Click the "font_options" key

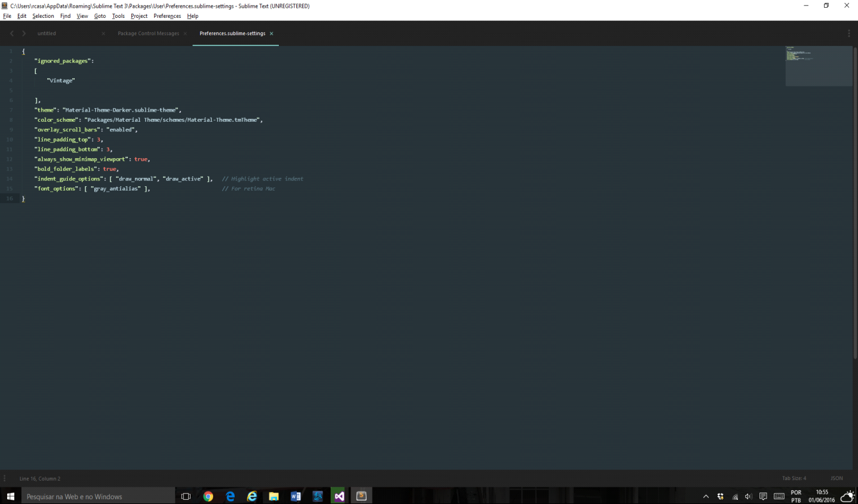tap(56, 189)
